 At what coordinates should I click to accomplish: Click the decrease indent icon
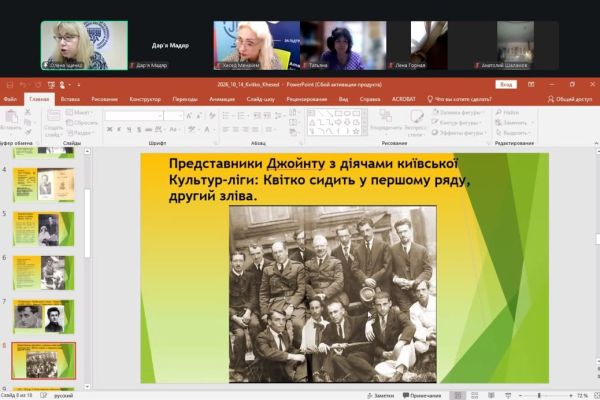pos(257,116)
